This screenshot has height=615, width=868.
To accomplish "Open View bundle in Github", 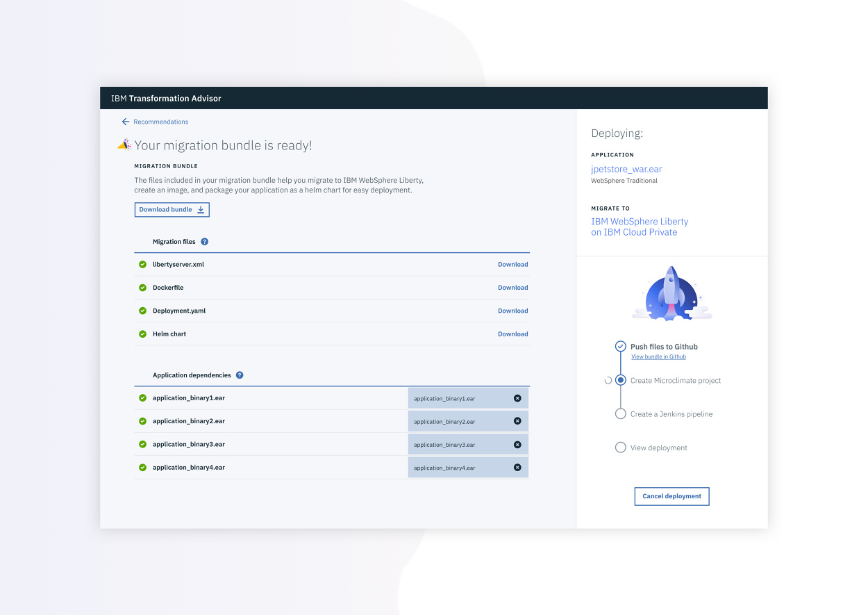I will (658, 356).
